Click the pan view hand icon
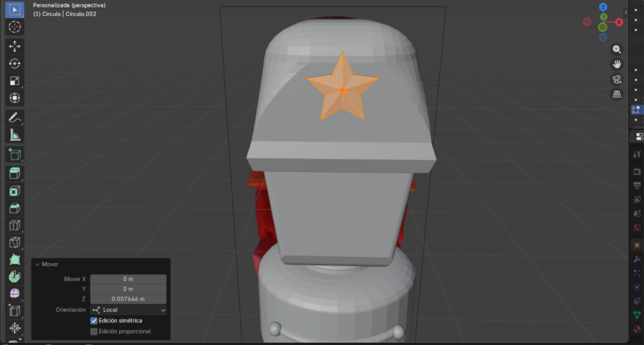 coord(616,64)
